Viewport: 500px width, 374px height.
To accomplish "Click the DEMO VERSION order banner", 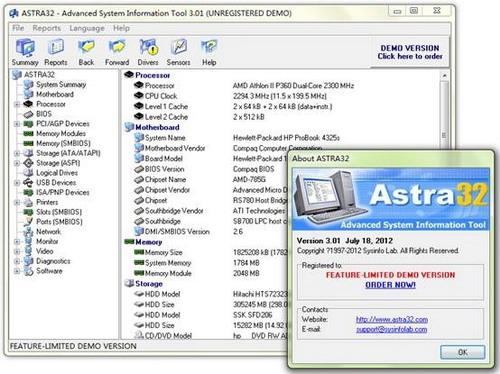I will (x=410, y=52).
